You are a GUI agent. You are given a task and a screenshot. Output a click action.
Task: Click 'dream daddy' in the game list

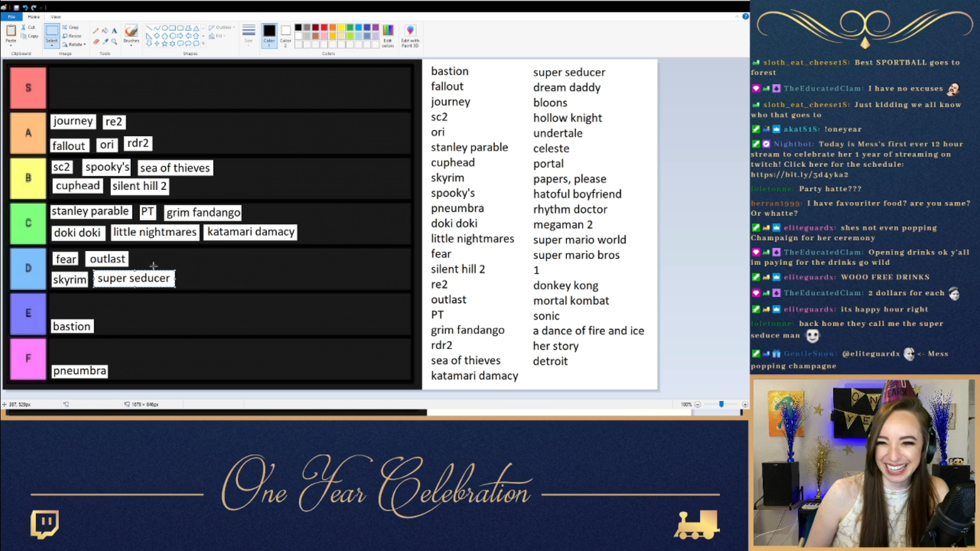567,88
